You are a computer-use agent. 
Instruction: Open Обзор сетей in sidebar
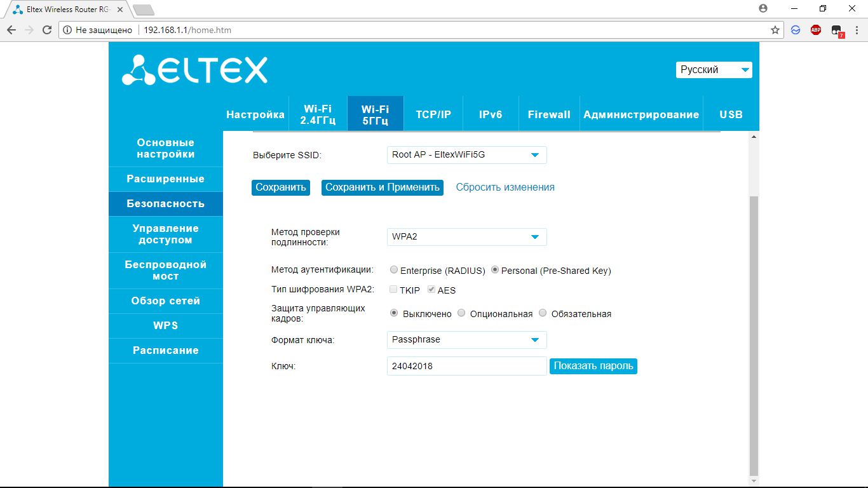166,301
